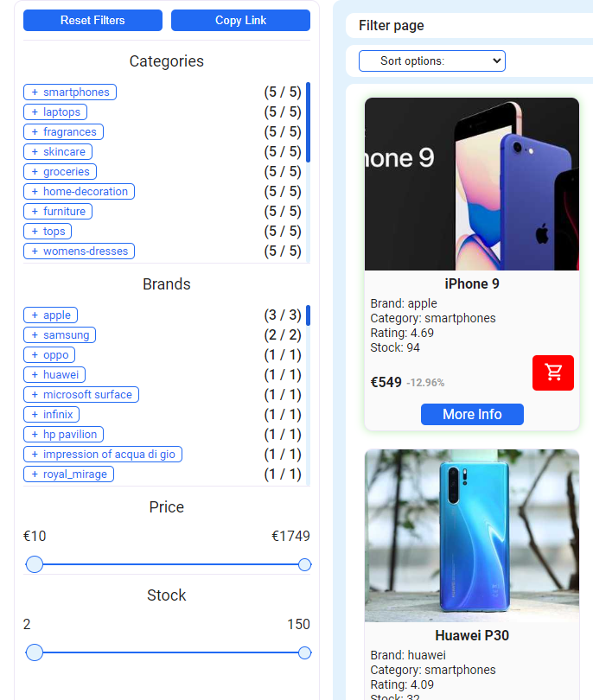
Task: Expand the samsung brand filter
Action: (x=60, y=334)
